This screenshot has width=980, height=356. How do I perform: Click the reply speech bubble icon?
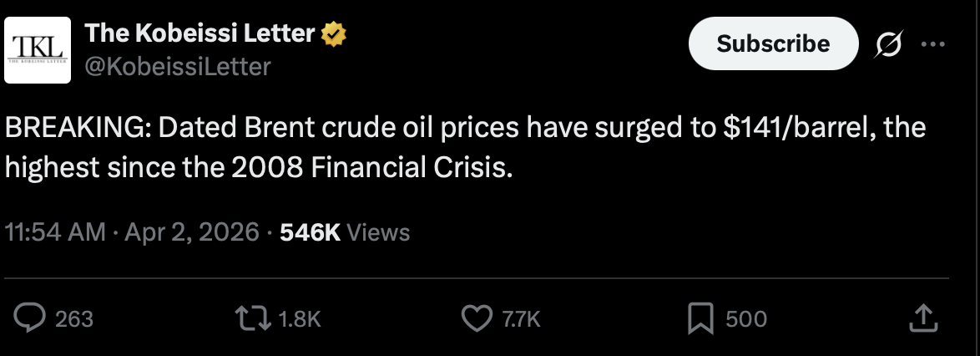click(x=29, y=318)
